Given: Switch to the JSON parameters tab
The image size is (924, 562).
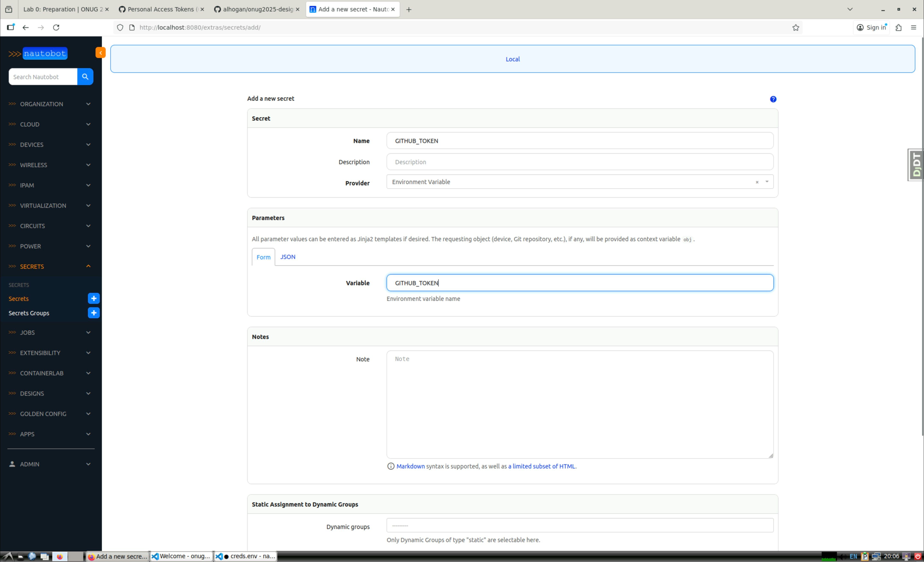Looking at the screenshot, I should [288, 257].
